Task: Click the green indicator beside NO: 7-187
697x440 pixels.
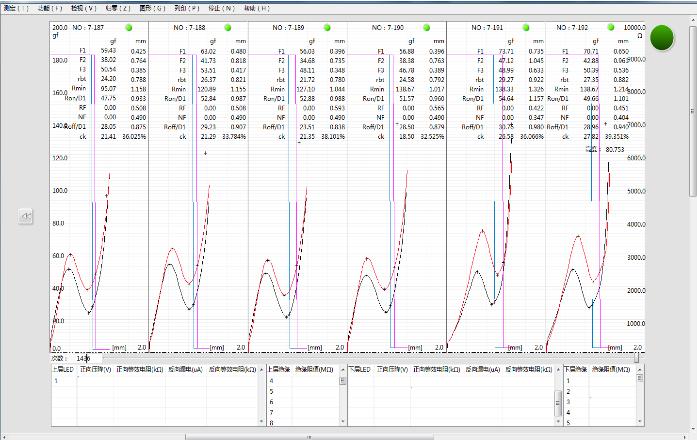Action: [x=128, y=29]
